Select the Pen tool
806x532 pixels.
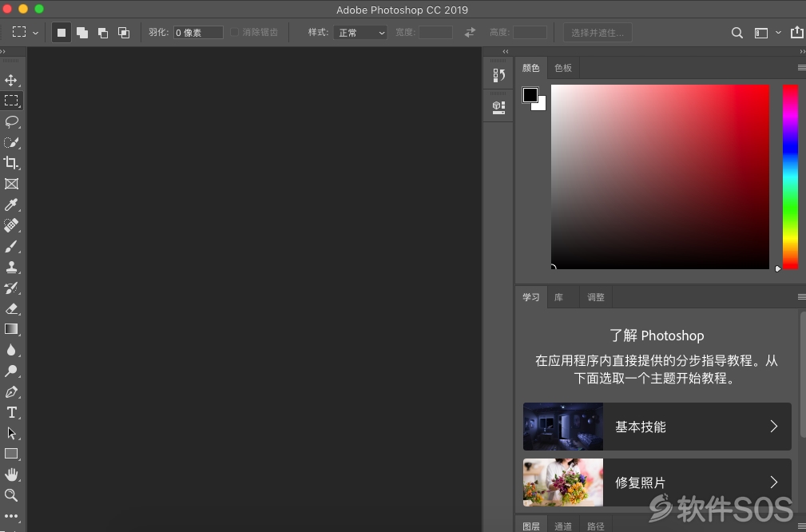[x=11, y=391]
